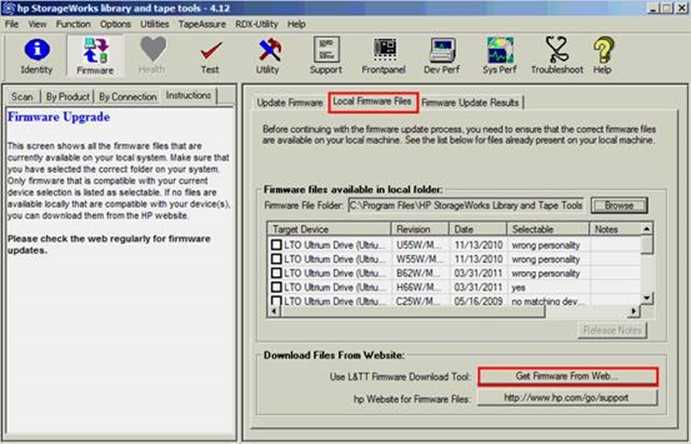The width and height of the screenshot is (691, 444).
Task: Select the Firmware toolbar icon
Action: pyautogui.click(x=95, y=56)
